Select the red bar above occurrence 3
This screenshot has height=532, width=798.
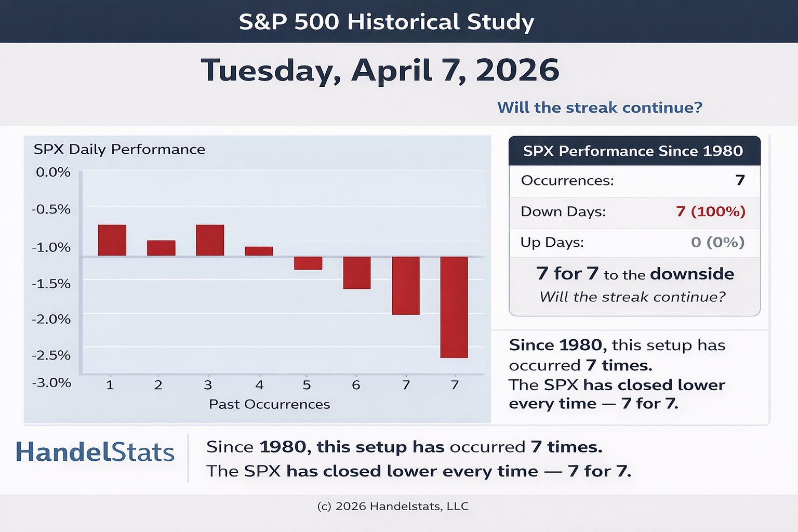point(210,240)
